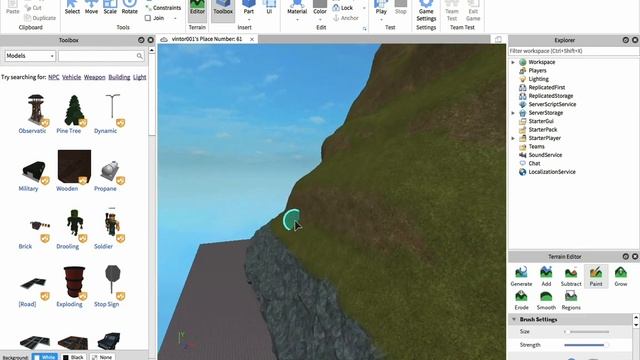Click the Light search suggestion
Image resolution: width=640 pixels, height=360 pixels.
(x=140, y=77)
